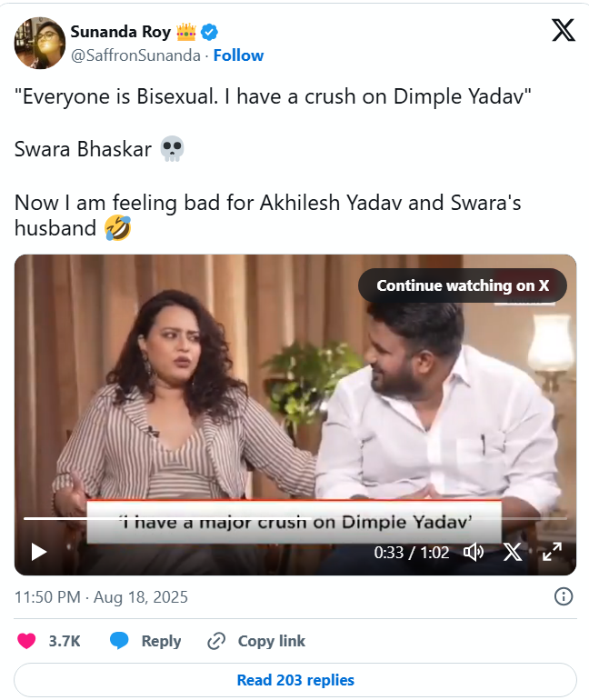Open Sunanda Roy's profile picture
This screenshot has height=700, width=589.
(39, 43)
